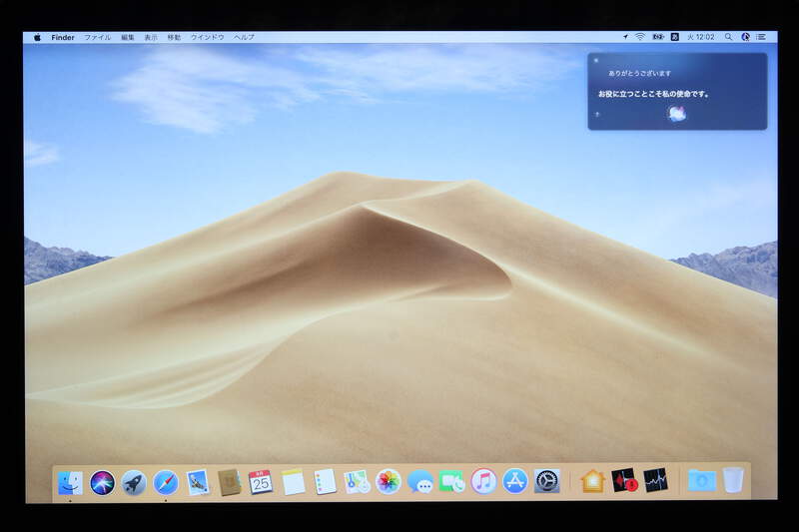Open Reminders list icon in Dock
Screen dimensions: 799x532
[325, 482]
